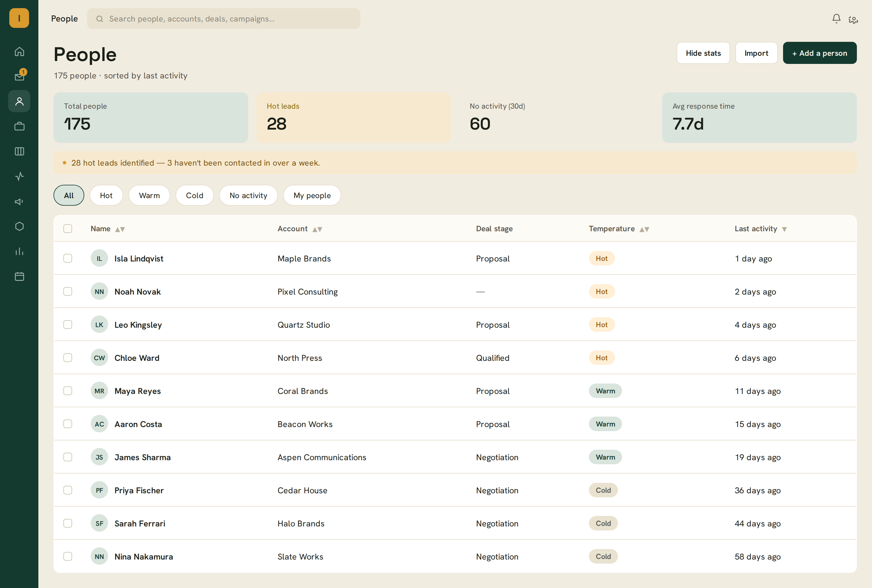The height and width of the screenshot is (588, 872).
Task: Check the box for Isla Lindqvist
Action: tap(68, 258)
